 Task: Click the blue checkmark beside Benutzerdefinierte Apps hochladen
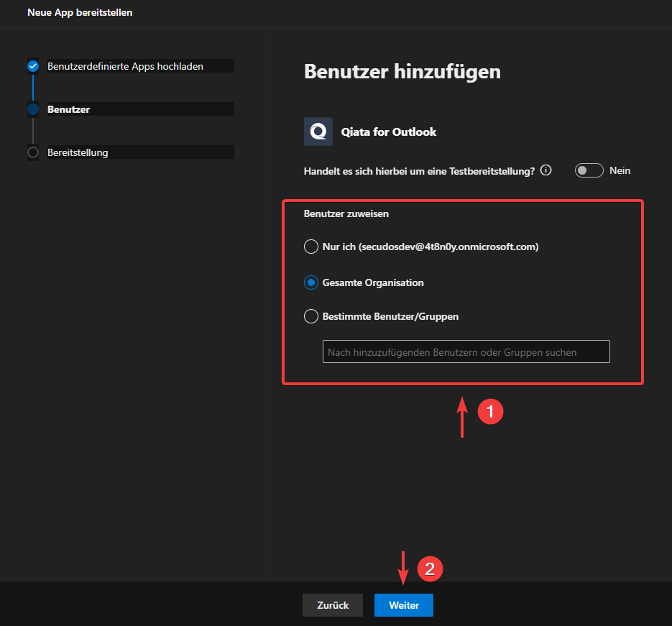tap(32, 65)
